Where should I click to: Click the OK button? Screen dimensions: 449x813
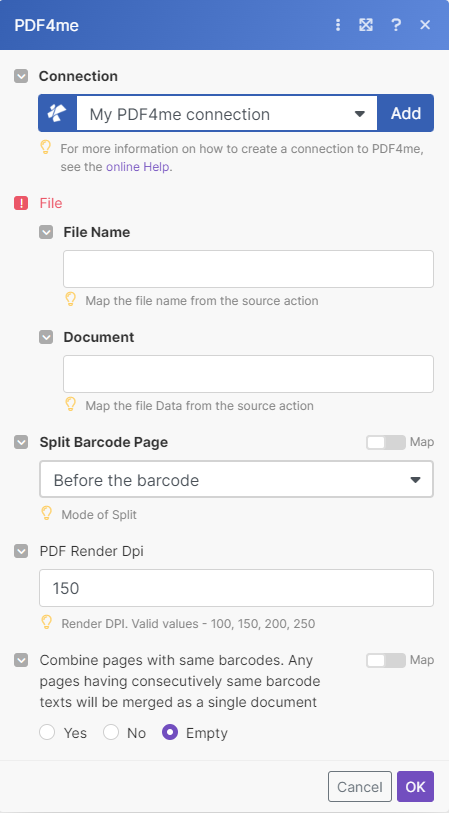415,787
